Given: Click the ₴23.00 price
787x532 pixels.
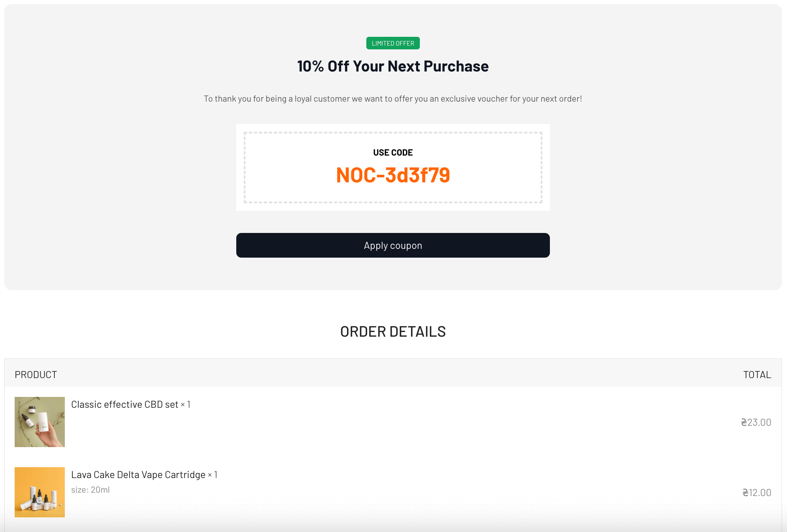Looking at the screenshot, I should [x=756, y=422].
